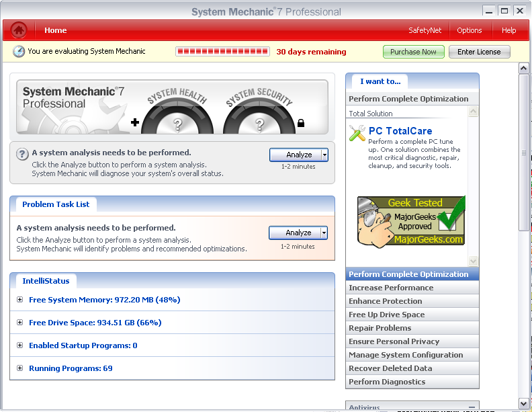Open Problem Task List Analyze dropdown arrow
The image size is (532, 412).
[x=324, y=233]
